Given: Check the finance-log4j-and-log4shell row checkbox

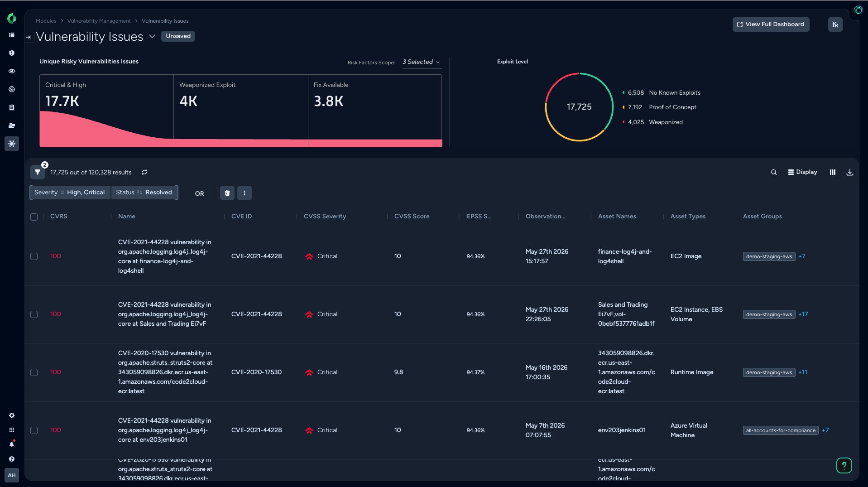Looking at the screenshot, I should 34,256.
